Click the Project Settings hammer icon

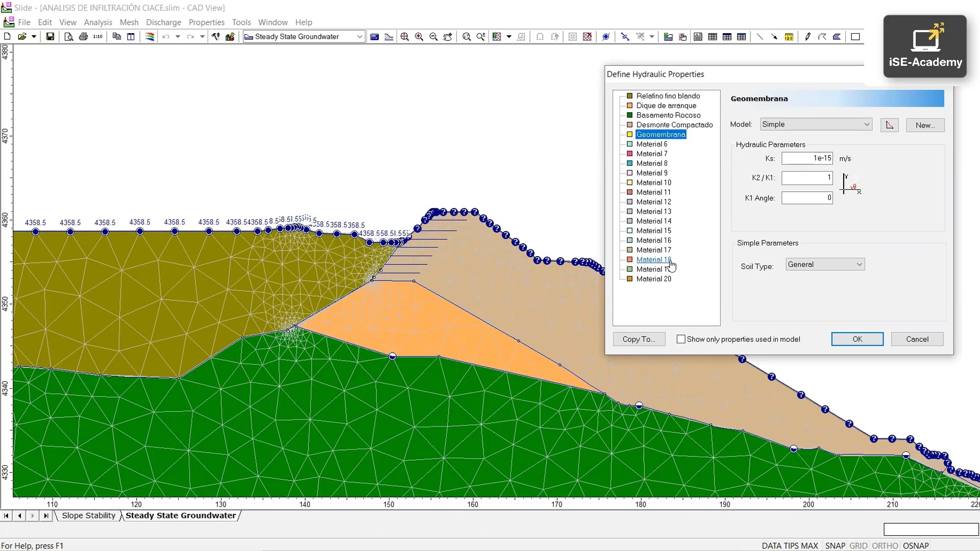click(x=216, y=37)
